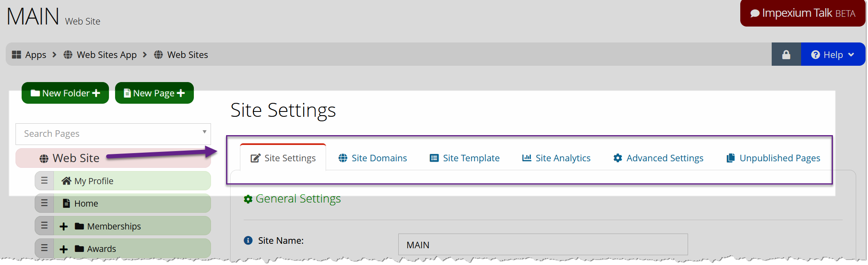Click the Site Name info icon
The image size is (868, 265).
point(248,241)
